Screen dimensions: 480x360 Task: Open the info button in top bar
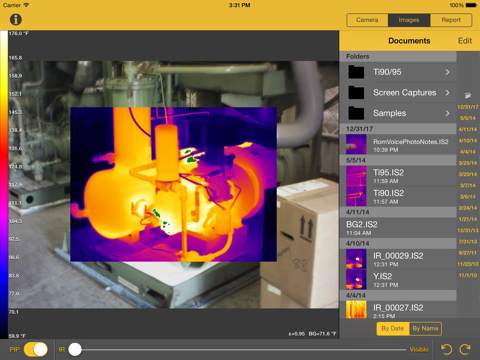click(x=16, y=20)
